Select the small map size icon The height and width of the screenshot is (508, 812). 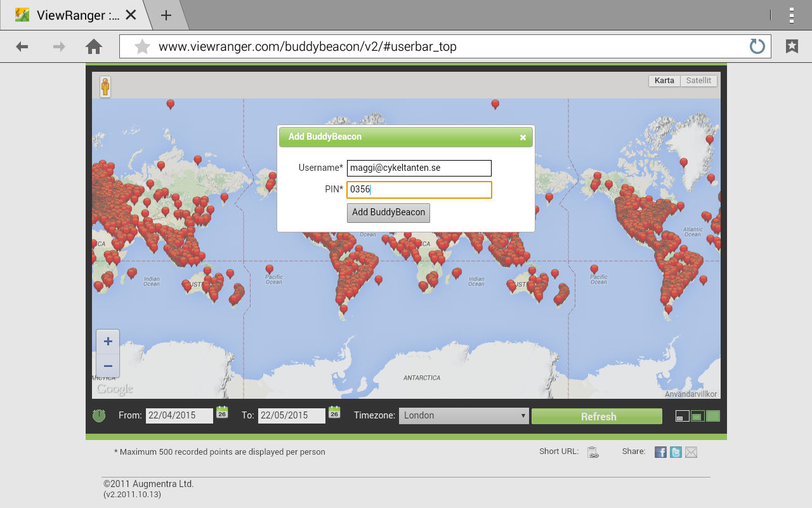682,417
